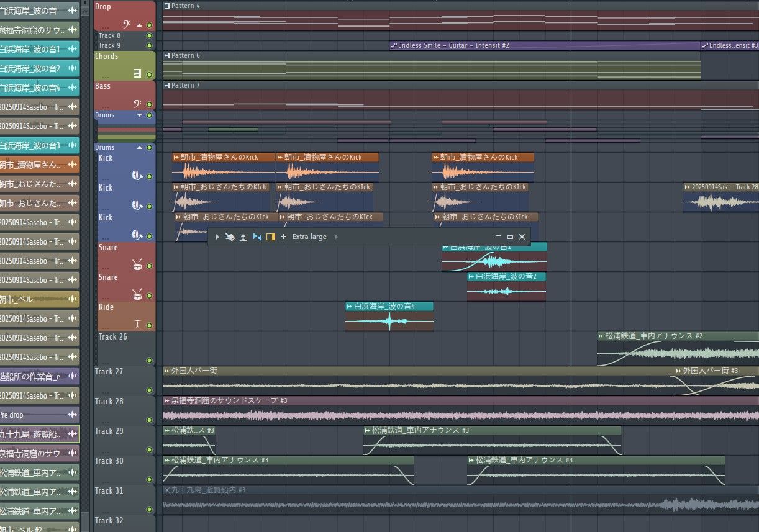Click the plus icon beside Extra large
Viewport: 759px width, 532px height.
pos(284,237)
